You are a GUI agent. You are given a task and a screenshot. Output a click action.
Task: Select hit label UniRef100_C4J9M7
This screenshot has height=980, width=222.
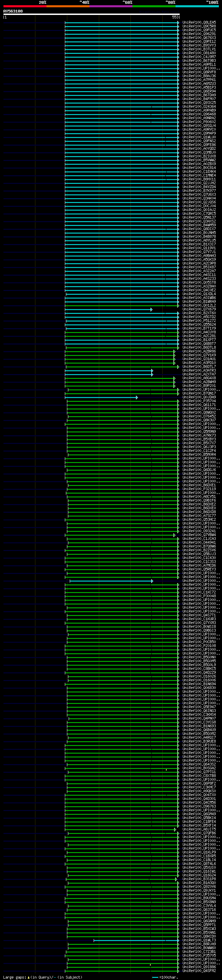point(199,57)
